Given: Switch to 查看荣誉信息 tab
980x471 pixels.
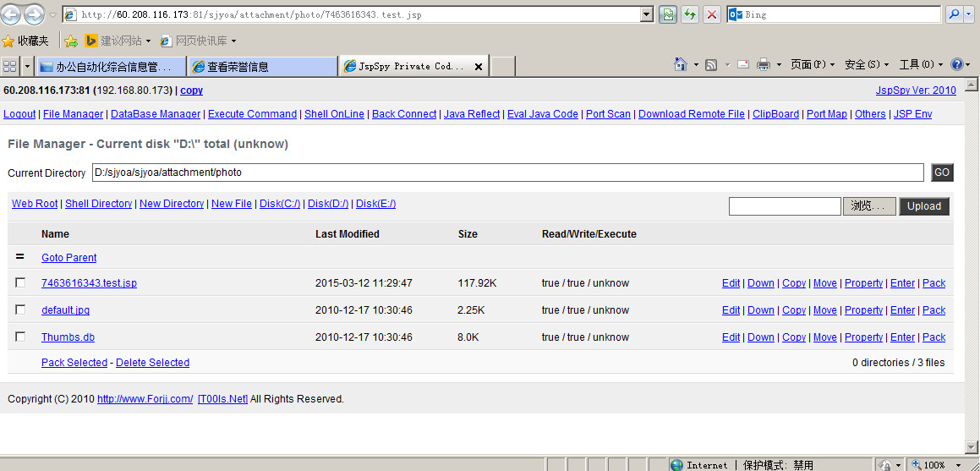Looking at the screenshot, I should click(x=262, y=66).
